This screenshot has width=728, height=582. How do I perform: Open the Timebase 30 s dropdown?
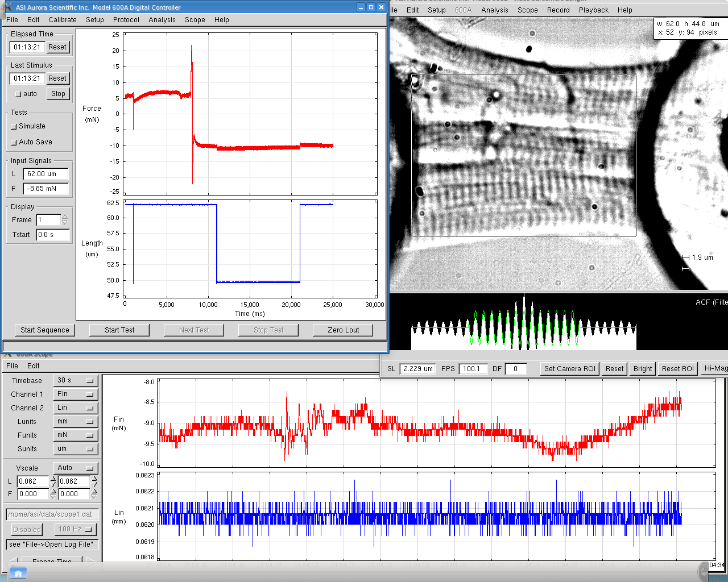[x=76, y=380]
